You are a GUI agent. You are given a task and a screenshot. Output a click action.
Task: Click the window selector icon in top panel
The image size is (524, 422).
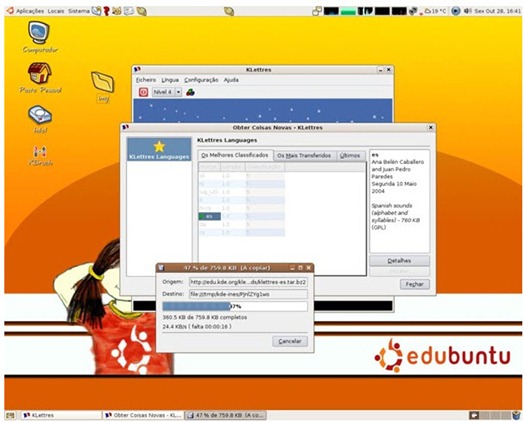(317, 11)
